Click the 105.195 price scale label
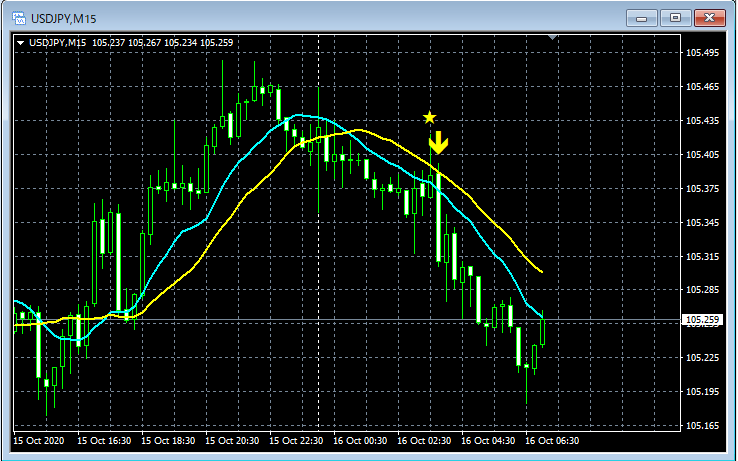Image resolution: width=738 pixels, height=461 pixels. [702, 392]
